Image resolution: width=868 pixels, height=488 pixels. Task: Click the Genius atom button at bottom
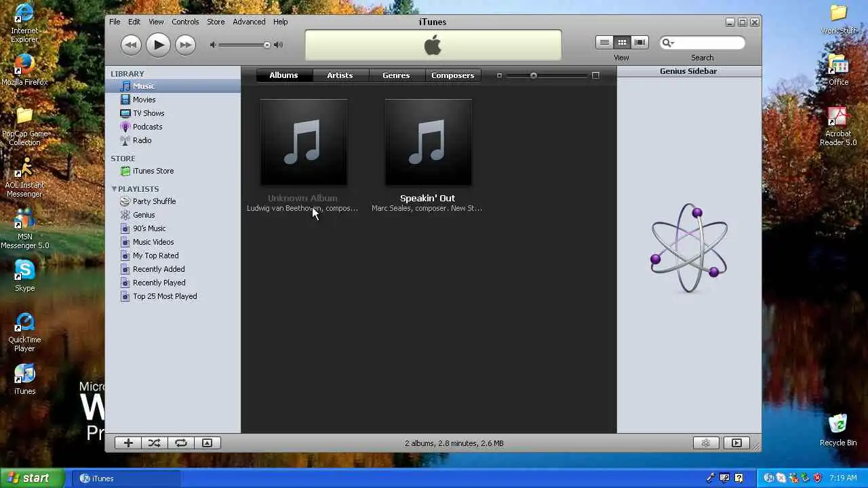point(706,443)
